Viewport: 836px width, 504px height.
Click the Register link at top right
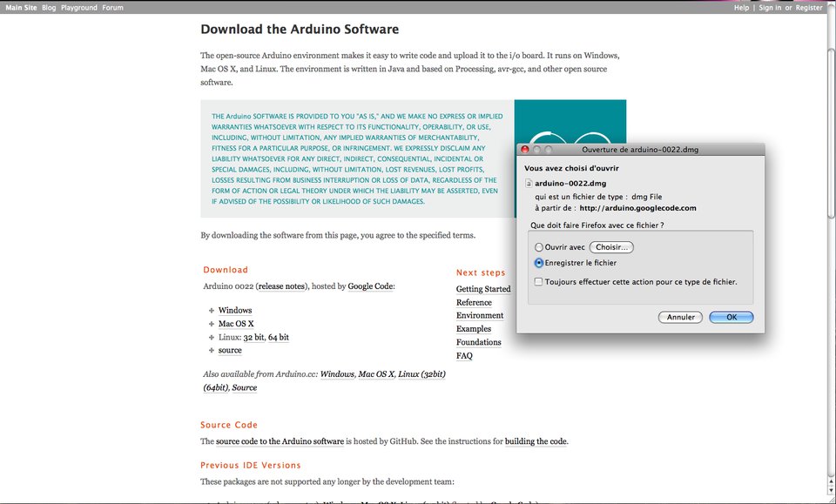[809, 7]
